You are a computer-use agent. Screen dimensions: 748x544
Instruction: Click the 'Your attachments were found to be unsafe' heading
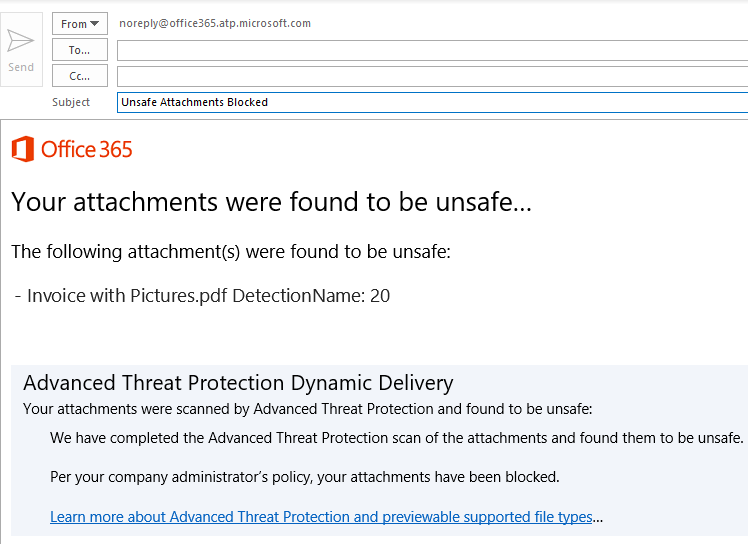click(271, 202)
